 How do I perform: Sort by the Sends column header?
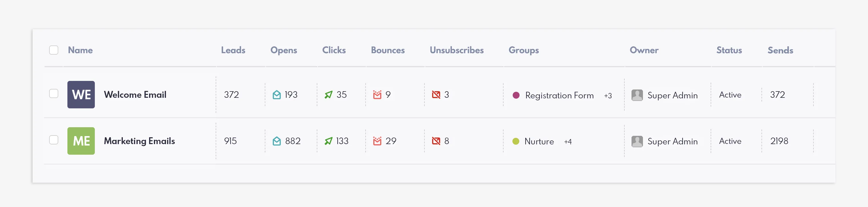click(x=780, y=50)
